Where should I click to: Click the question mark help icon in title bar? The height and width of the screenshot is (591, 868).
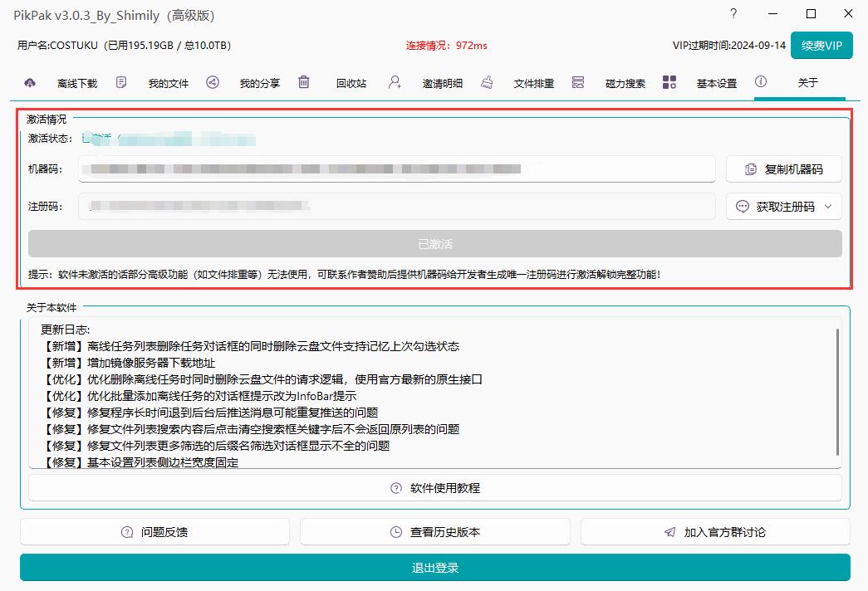733,14
